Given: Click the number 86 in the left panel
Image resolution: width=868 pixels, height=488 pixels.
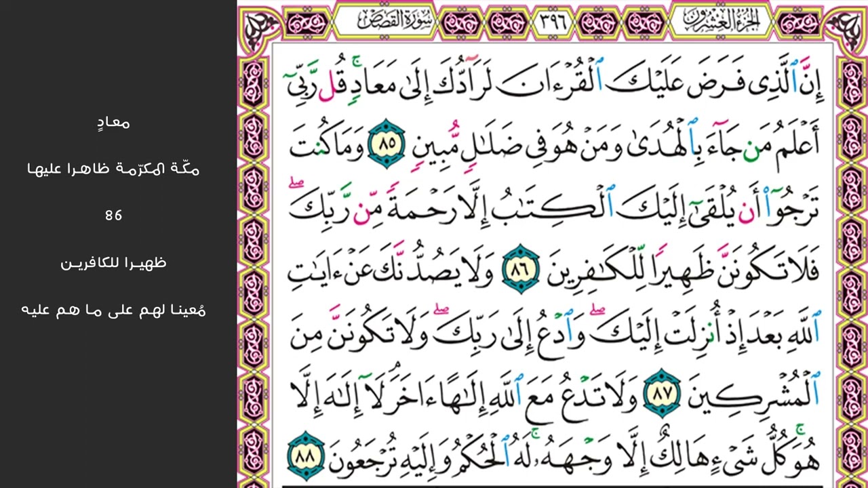Looking at the screenshot, I should click(113, 216).
